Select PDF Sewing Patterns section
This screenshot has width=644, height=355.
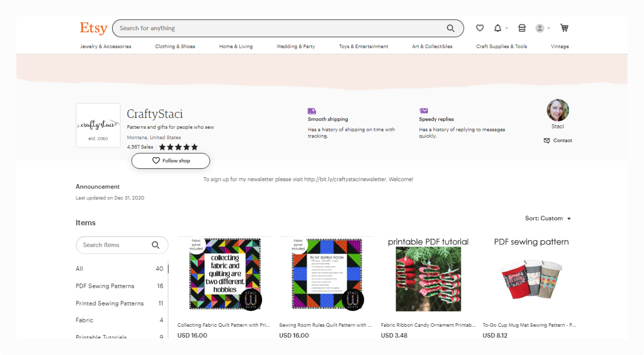tap(119, 286)
